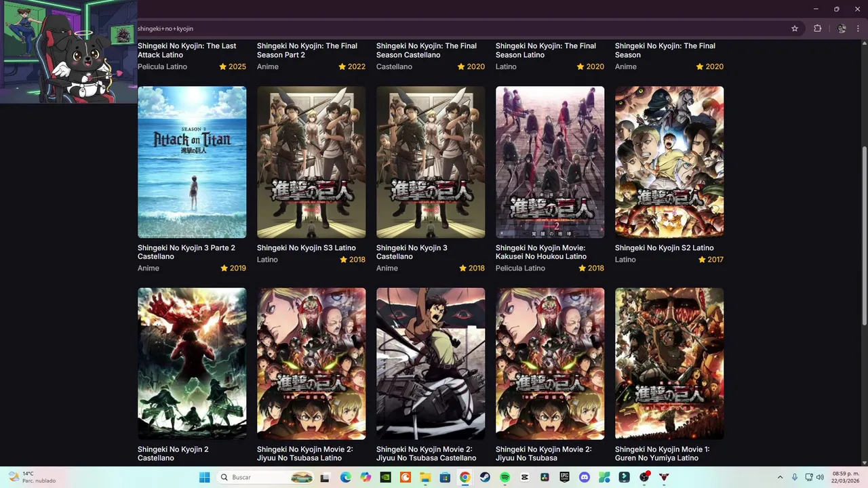Open The Final Season Latino title link

[546, 50]
